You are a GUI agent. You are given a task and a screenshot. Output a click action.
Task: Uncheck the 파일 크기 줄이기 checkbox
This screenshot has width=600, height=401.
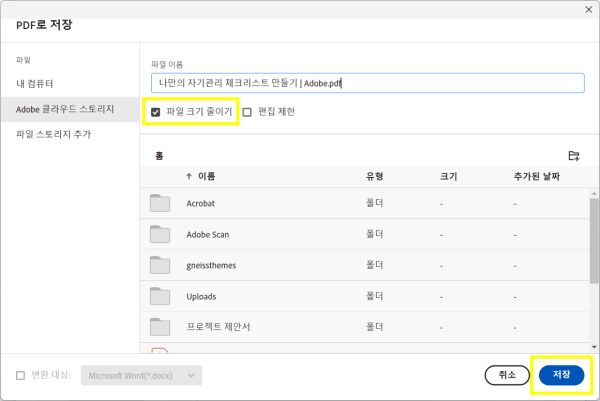point(155,112)
